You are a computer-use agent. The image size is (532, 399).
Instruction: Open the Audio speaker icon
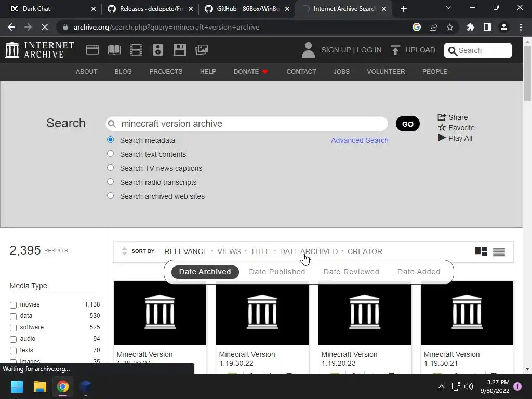coord(158,50)
